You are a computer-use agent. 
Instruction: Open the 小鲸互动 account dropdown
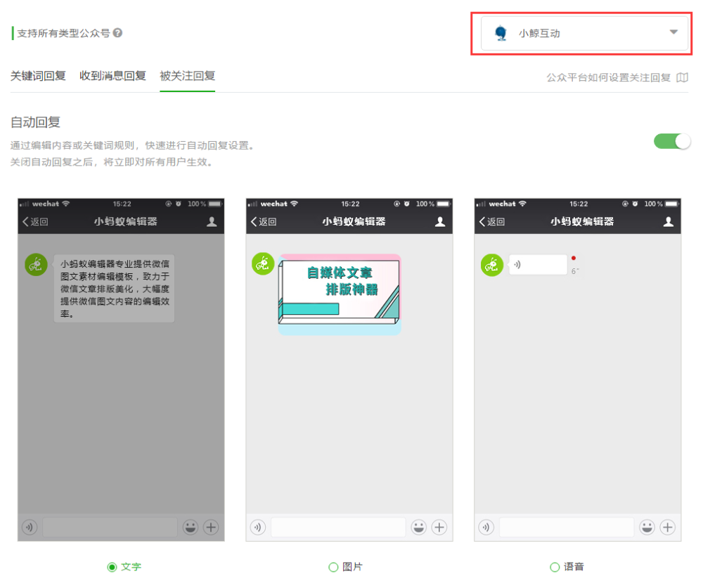(x=584, y=33)
